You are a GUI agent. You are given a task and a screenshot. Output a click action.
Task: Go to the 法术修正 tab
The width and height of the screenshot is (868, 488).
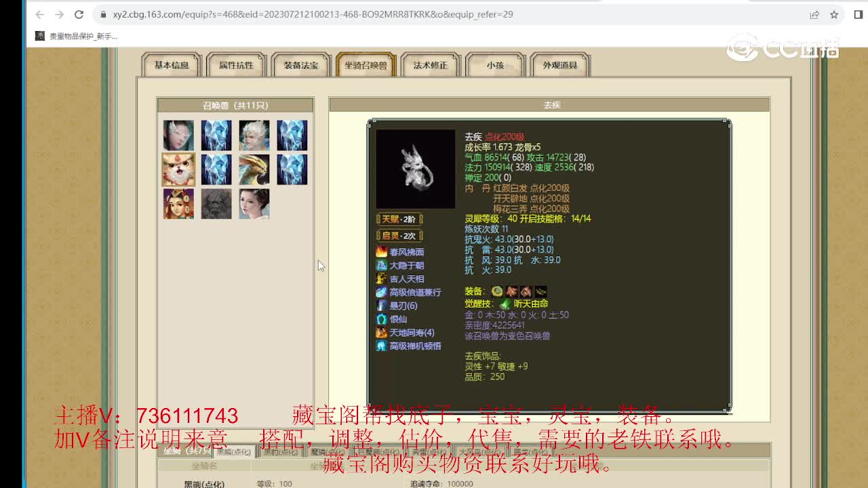tap(431, 65)
